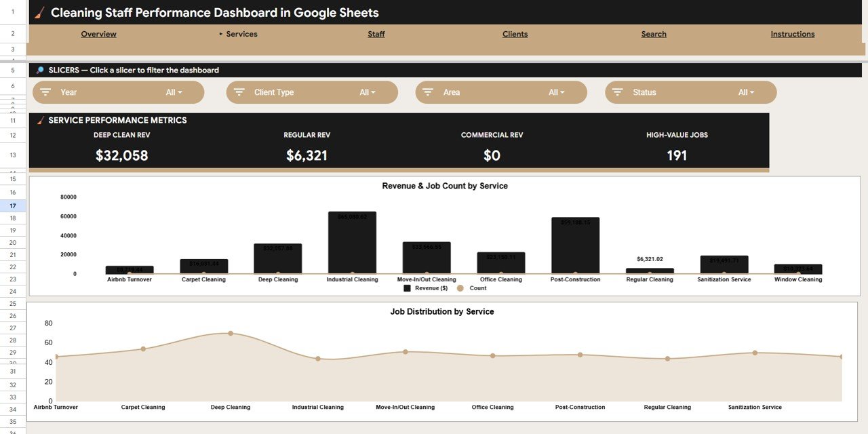Open the Staff navigation link
Screen dimensions: 868x434
pyautogui.click(x=376, y=34)
